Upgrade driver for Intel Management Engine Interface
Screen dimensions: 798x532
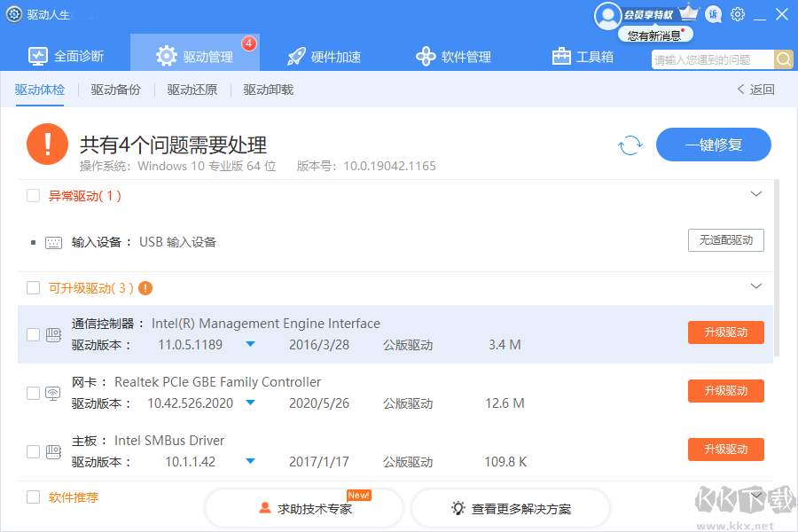tap(725, 332)
